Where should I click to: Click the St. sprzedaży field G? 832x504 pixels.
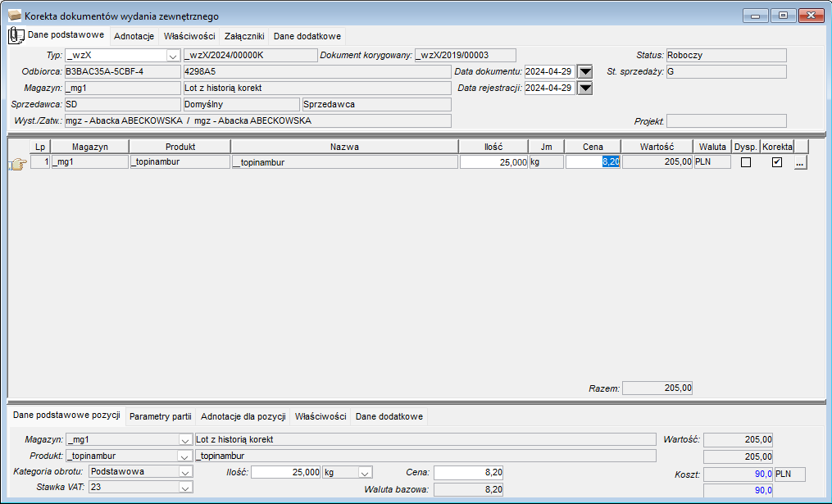(726, 71)
